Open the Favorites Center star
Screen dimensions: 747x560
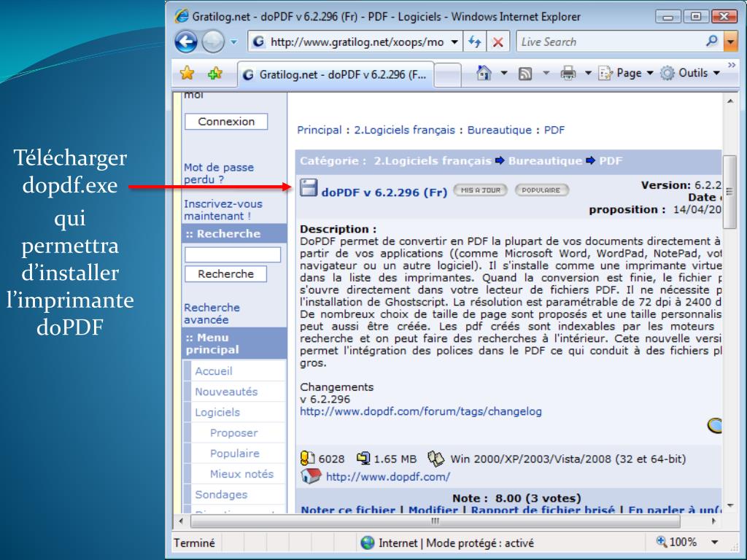(187, 74)
